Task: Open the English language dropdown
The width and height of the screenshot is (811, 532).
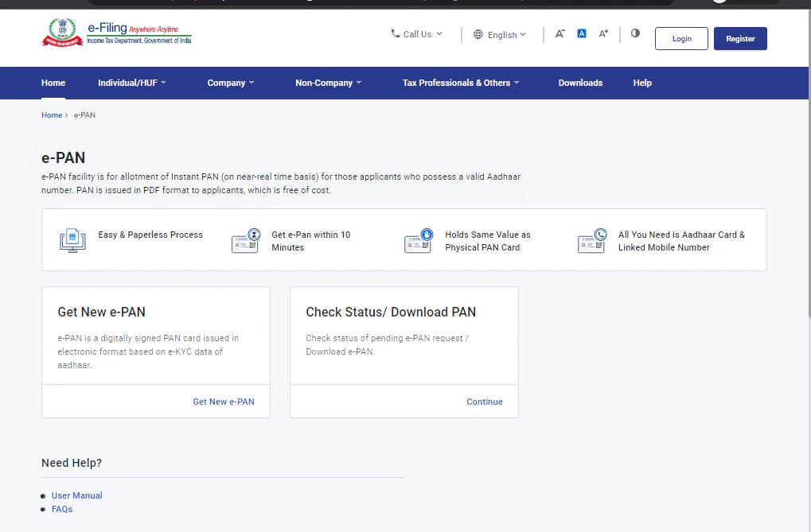Action: (500, 35)
